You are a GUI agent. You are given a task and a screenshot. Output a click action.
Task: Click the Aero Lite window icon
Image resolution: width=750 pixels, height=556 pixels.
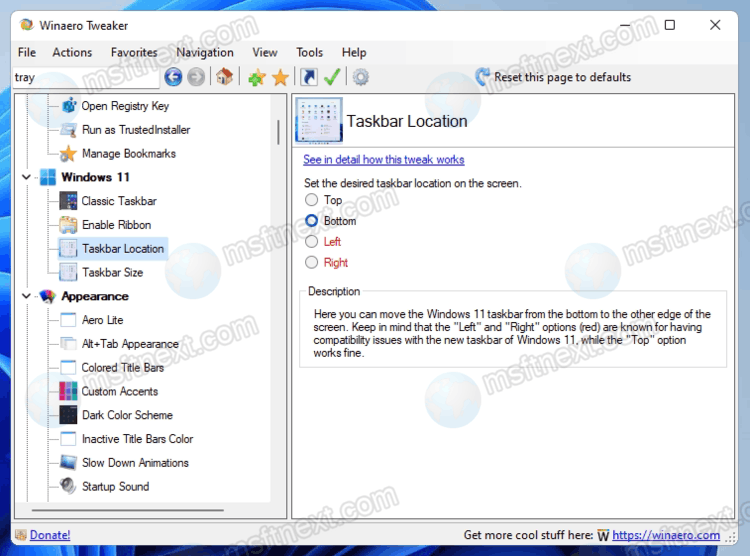coord(68,320)
